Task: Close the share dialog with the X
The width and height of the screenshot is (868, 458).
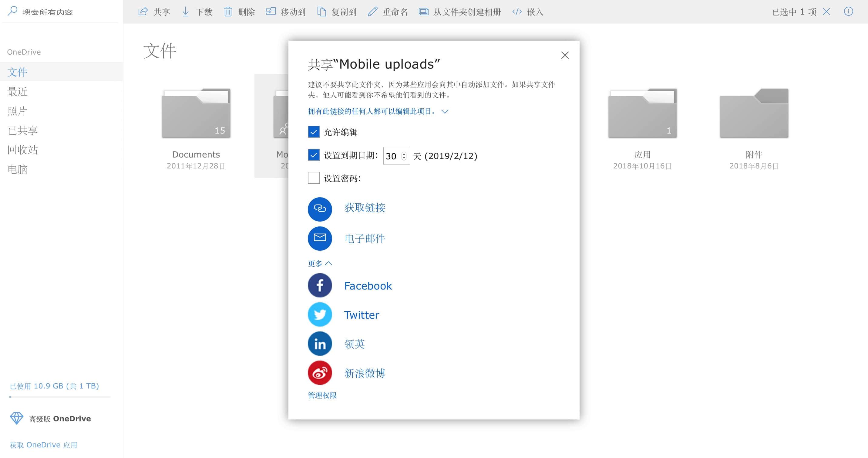Action: point(565,55)
